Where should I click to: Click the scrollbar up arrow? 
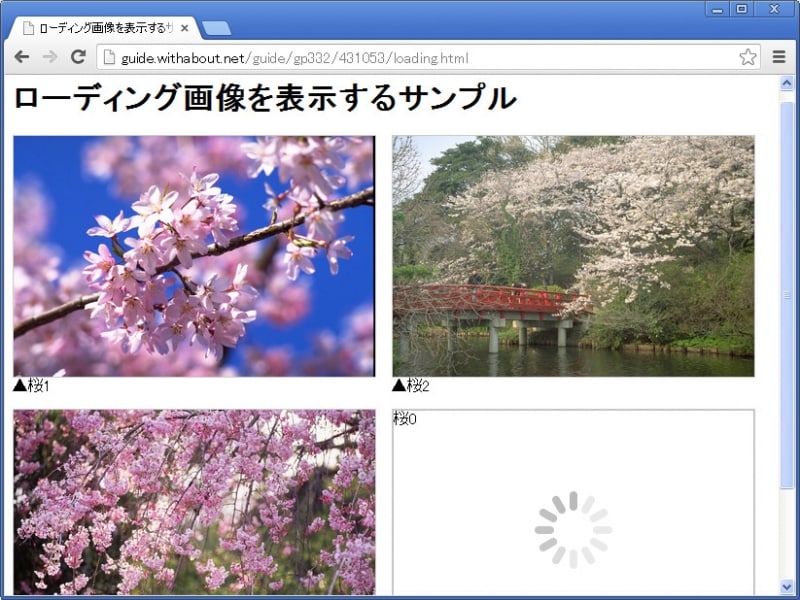(x=786, y=85)
